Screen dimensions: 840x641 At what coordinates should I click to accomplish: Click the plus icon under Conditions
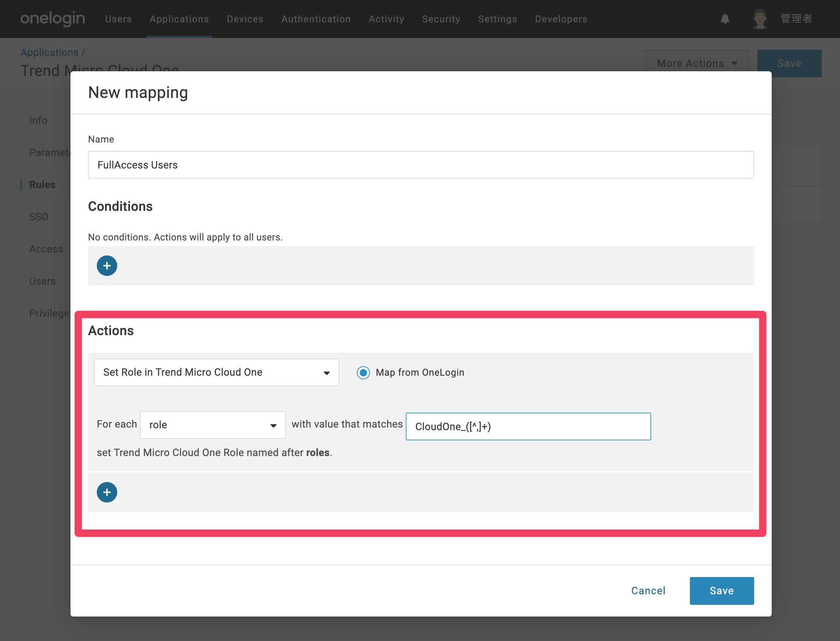point(107,266)
